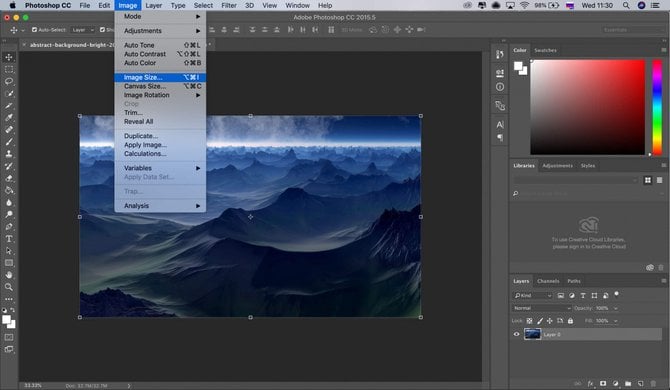This screenshot has height=390, width=670.
Task: Select the Hand tool
Action: (9, 275)
